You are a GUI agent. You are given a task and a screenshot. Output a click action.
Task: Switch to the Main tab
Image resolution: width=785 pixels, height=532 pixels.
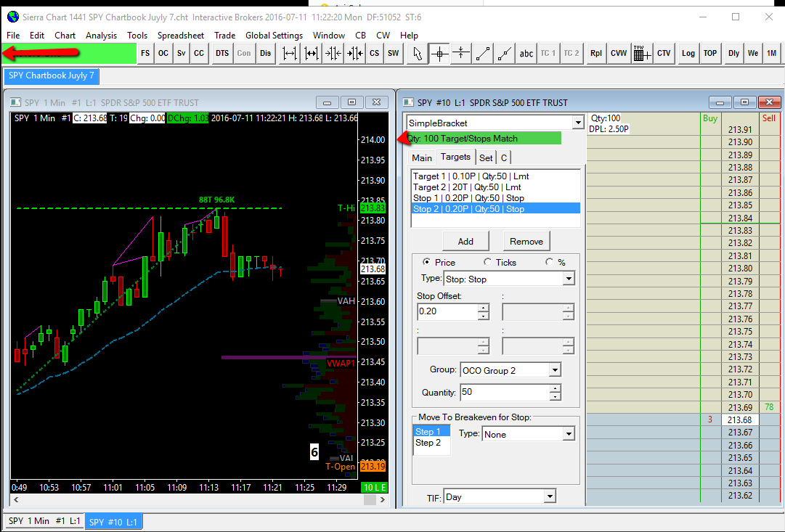(x=421, y=157)
